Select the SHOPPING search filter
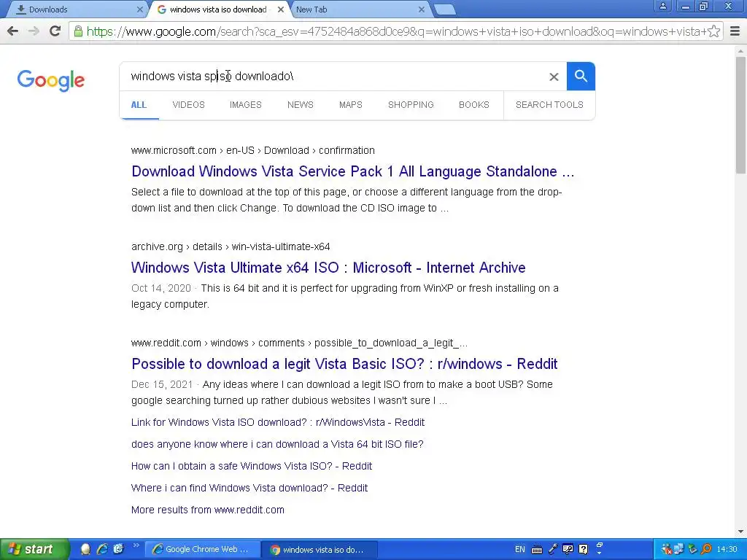Viewport: 747px width, 560px height. (x=411, y=105)
